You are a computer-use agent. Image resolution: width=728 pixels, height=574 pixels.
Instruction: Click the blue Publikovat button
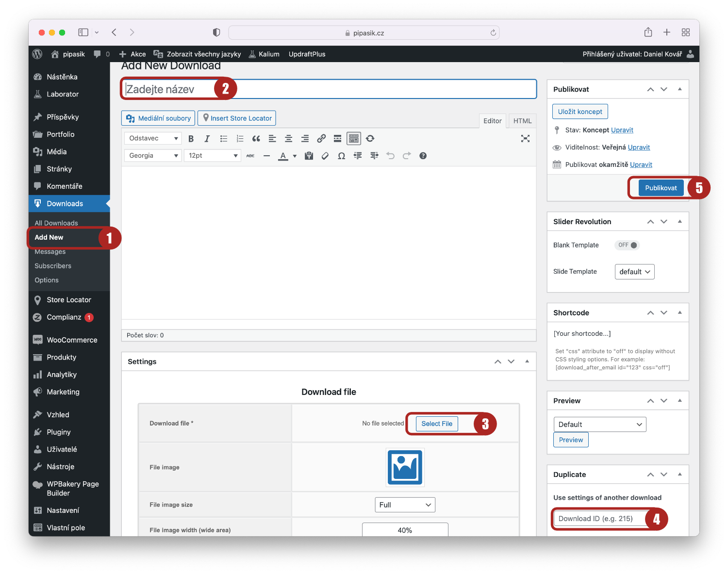661,188
